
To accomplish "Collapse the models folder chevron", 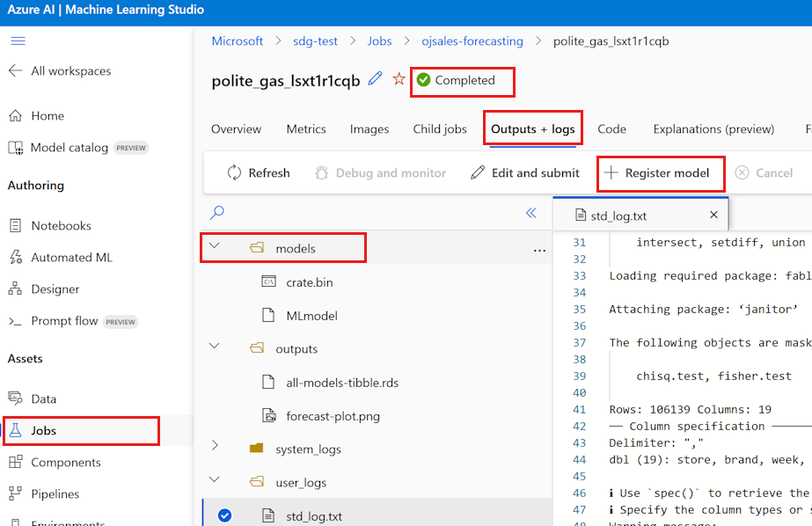I will [215, 245].
